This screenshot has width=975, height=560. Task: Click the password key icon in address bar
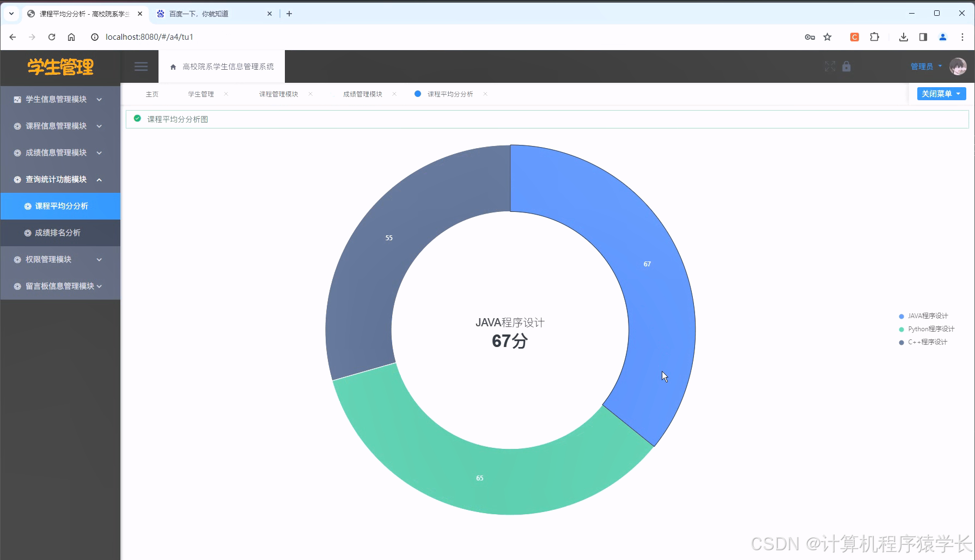click(810, 37)
